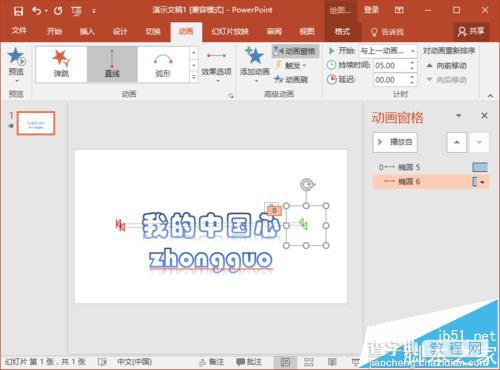Switch to the 设计 ribbon tab
The height and width of the screenshot is (370, 500).
pos(120,32)
